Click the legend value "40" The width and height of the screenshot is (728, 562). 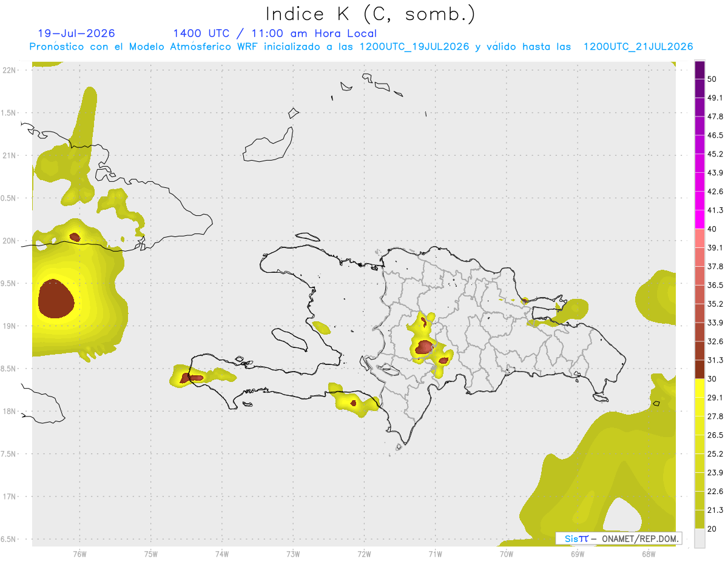coord(712,229)
